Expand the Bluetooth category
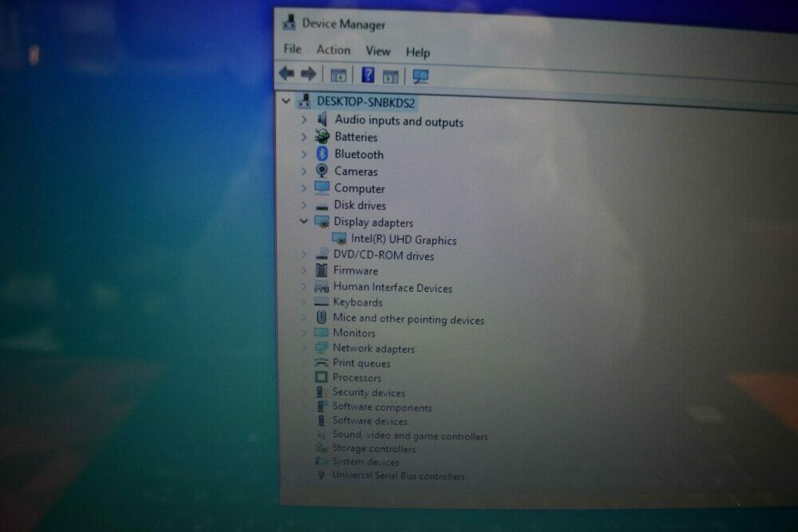The width and height of the screenshot is (798, 532). click(x=304, y=154)
